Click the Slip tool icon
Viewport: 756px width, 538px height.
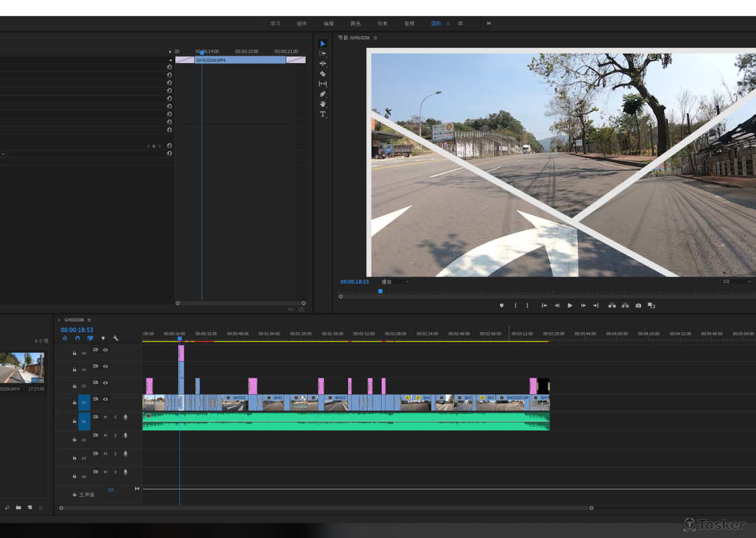(x=323, y=83)
